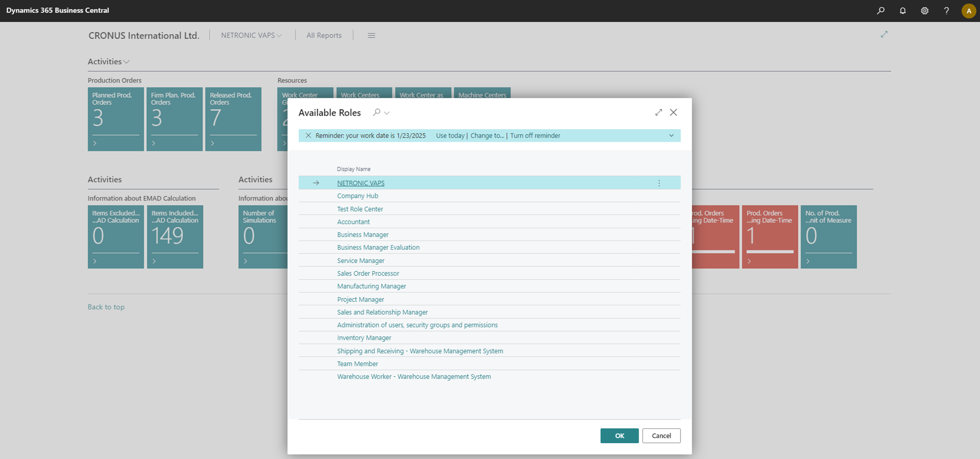Expand the reminder banner chevron
This screenshot has width=980, height=459.
(671, 135)
